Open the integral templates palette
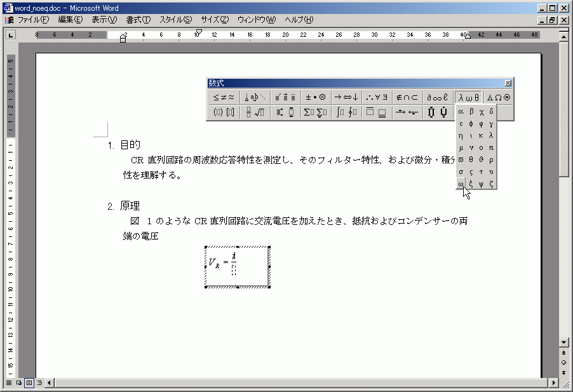 tap(346, 112)
